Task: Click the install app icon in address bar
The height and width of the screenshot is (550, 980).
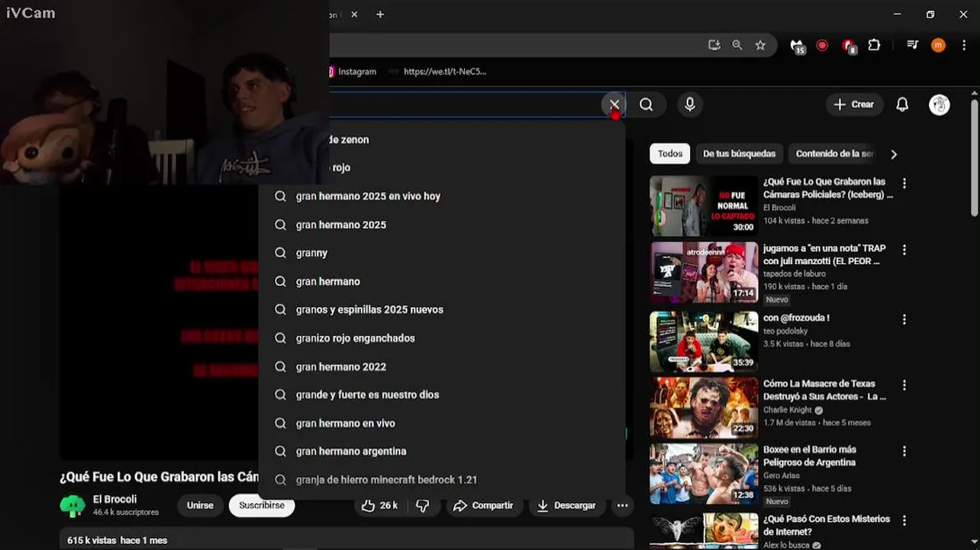Action: coord(714,45)
